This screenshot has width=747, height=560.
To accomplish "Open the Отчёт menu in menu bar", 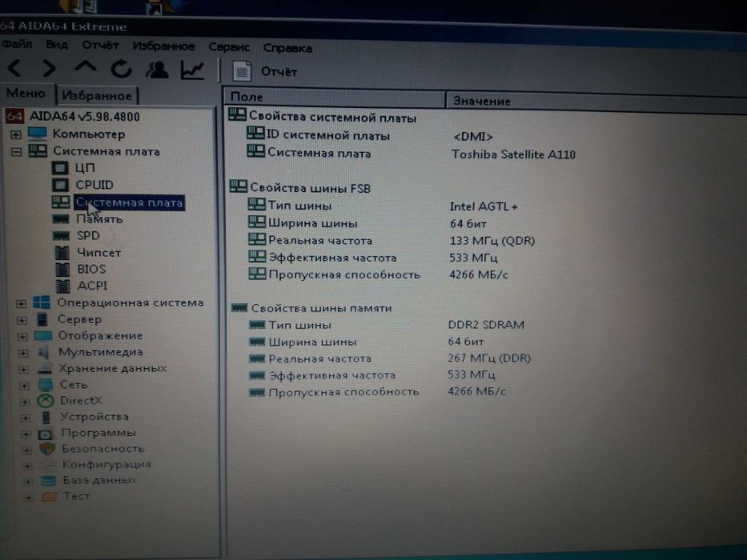I will point(100,46).
